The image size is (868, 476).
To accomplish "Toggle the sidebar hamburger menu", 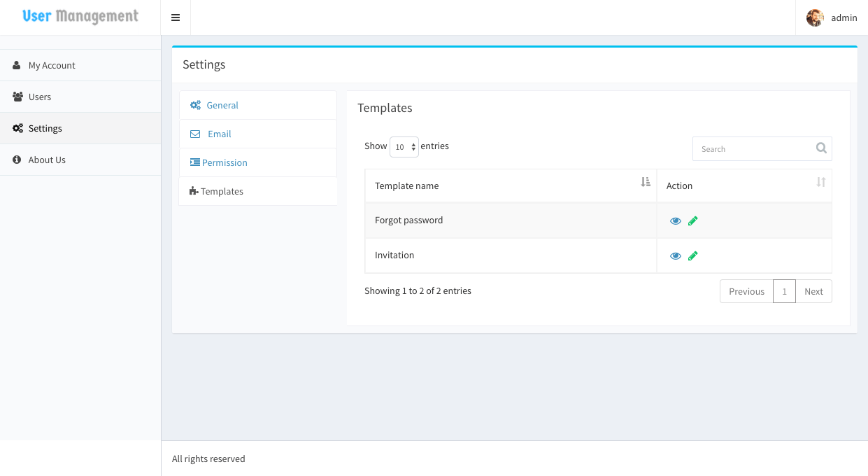I will coord(176,17).
